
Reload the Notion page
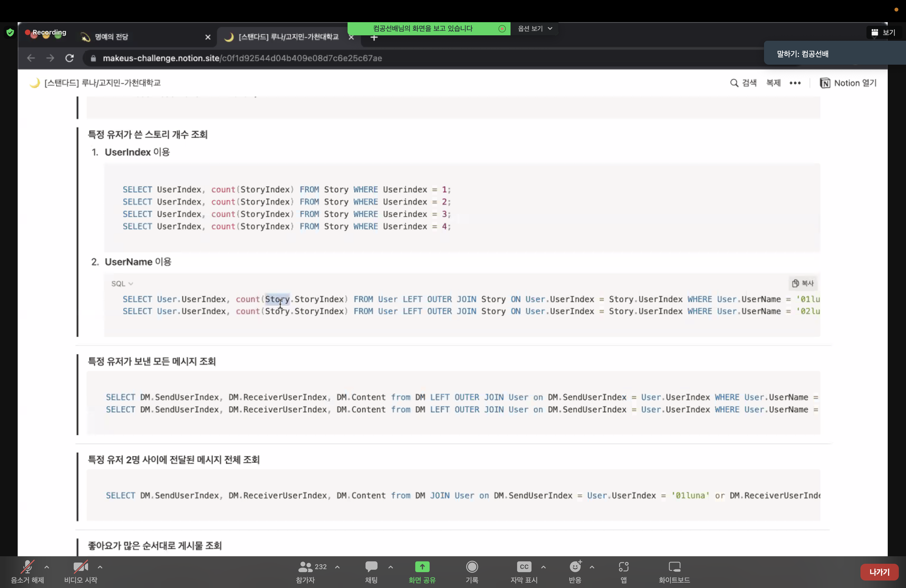pos(69,58)
